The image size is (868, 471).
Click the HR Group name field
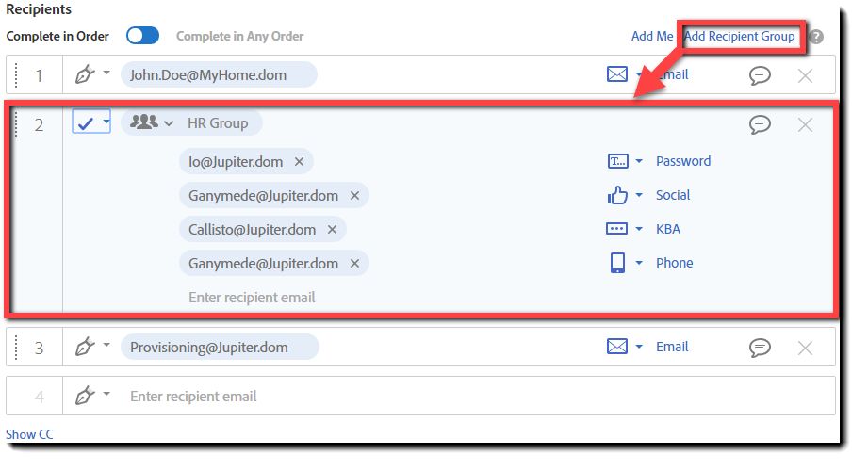coord(218,122)
